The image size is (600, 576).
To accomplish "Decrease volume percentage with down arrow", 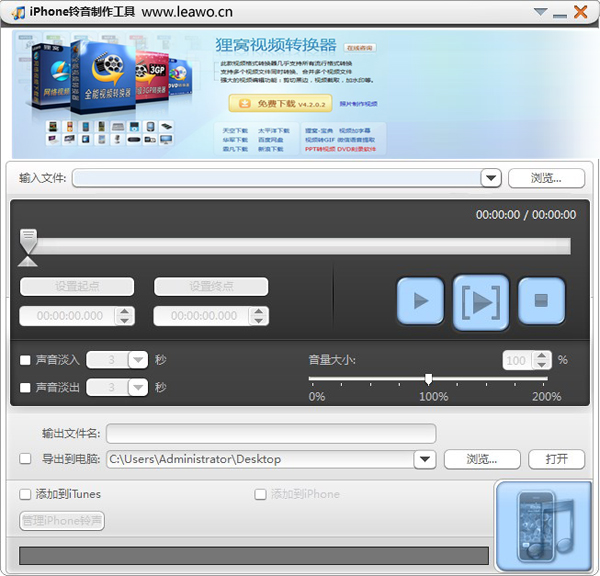I will (x=541, y=364).
